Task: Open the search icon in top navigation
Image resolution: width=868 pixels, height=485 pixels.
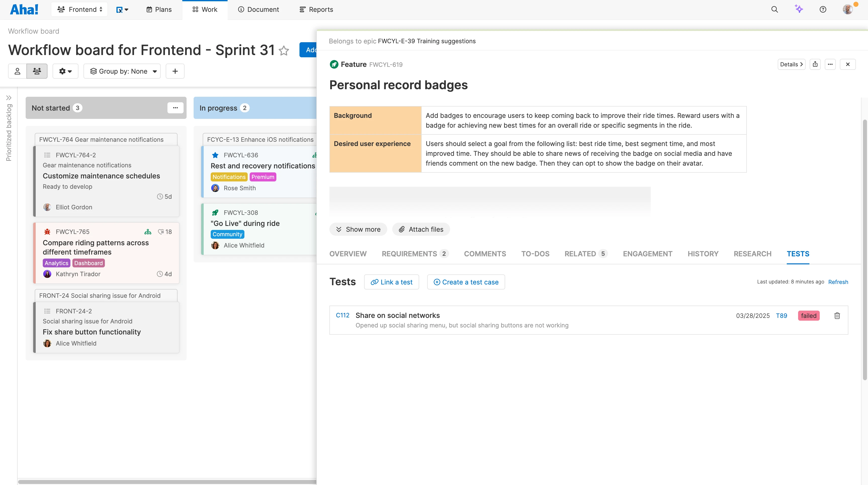Action: pyautogui.click(x=774, y=9)
